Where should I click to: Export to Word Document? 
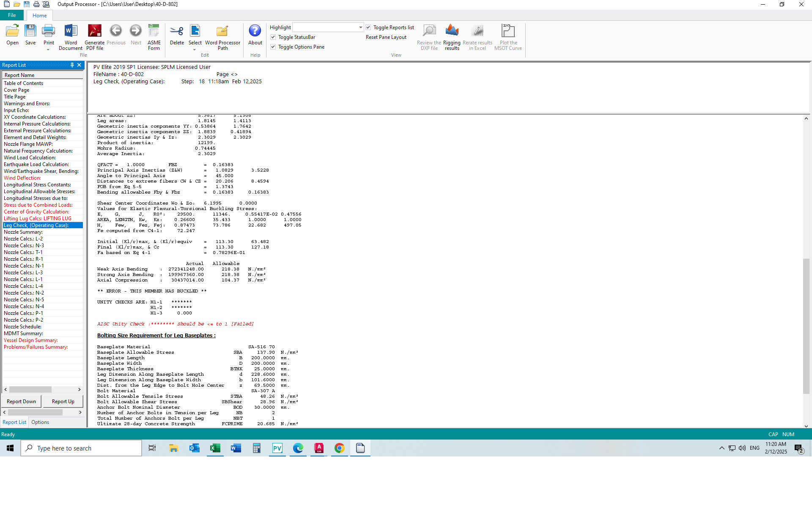point(71,37)
